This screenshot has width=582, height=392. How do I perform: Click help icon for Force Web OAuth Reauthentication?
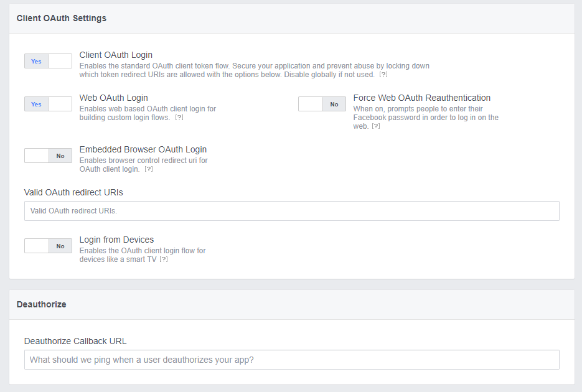coord(376,126)
